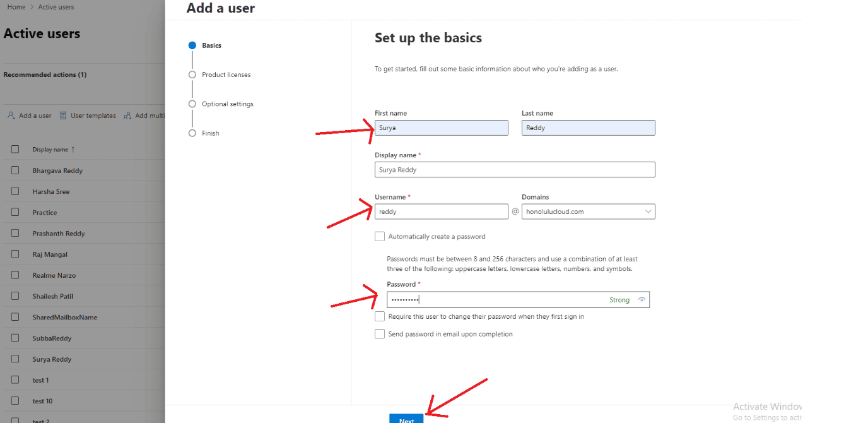
Task: Click the Optional settings step circle
Action: coord(192,104)
